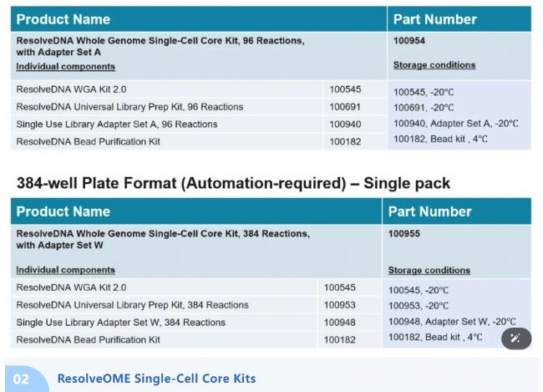The width and height of the screenshot is (543, 392).
Task: Select part number 100954
Action: tap(409, 41)
